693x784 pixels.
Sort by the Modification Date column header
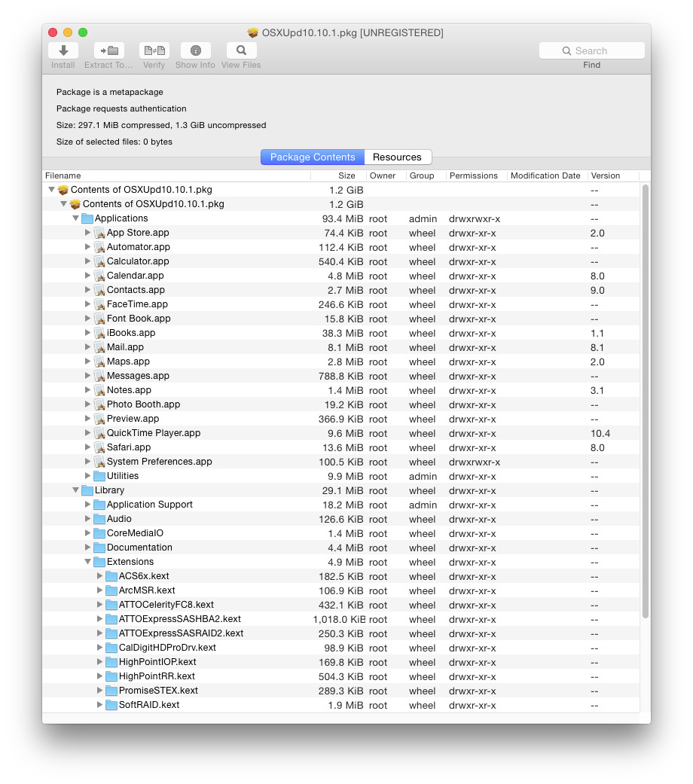(548, 176)
